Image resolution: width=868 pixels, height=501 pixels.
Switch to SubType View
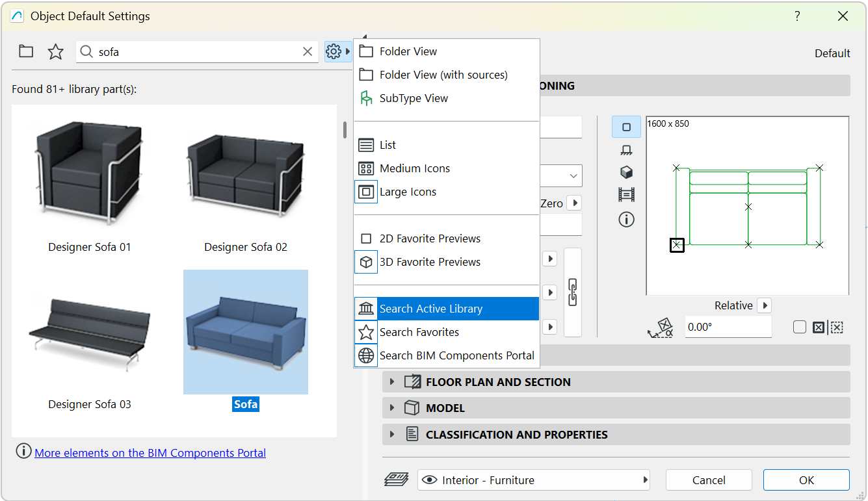point(447,98)
